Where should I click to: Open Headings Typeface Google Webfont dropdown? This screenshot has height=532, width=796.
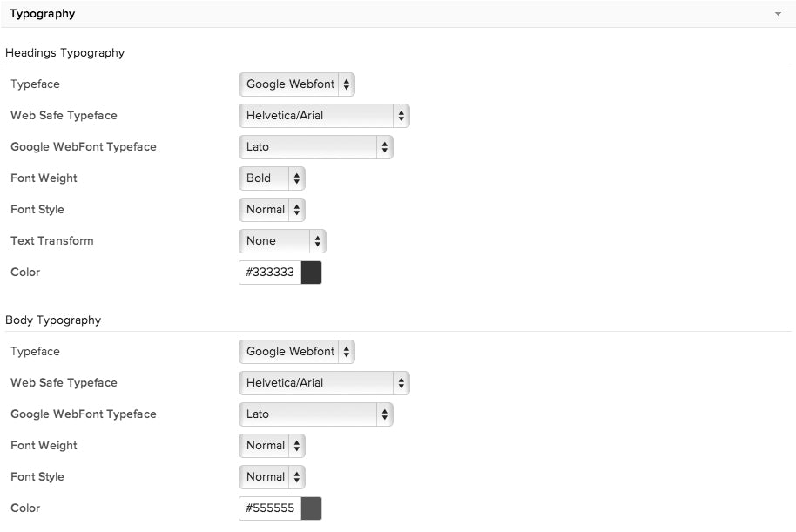coord(297,84)
